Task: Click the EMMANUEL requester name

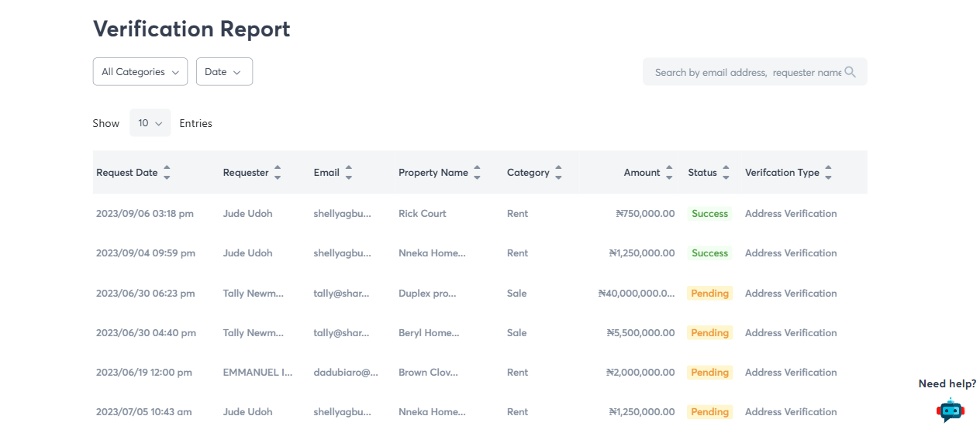Action: (x=257, y=373)
